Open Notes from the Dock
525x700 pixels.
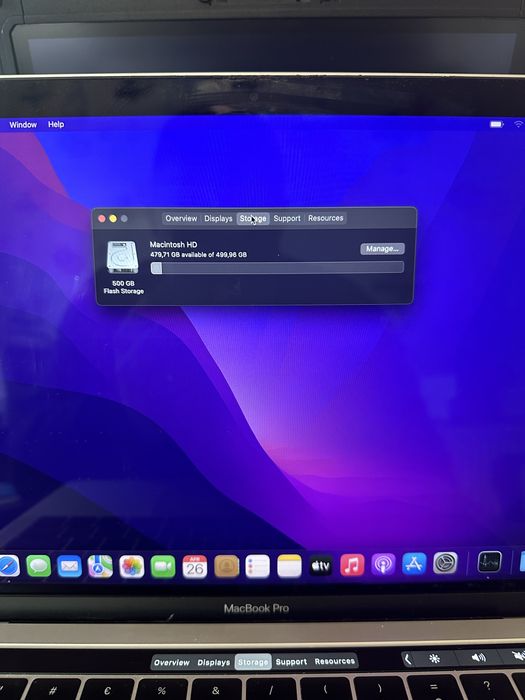point(289,567)
